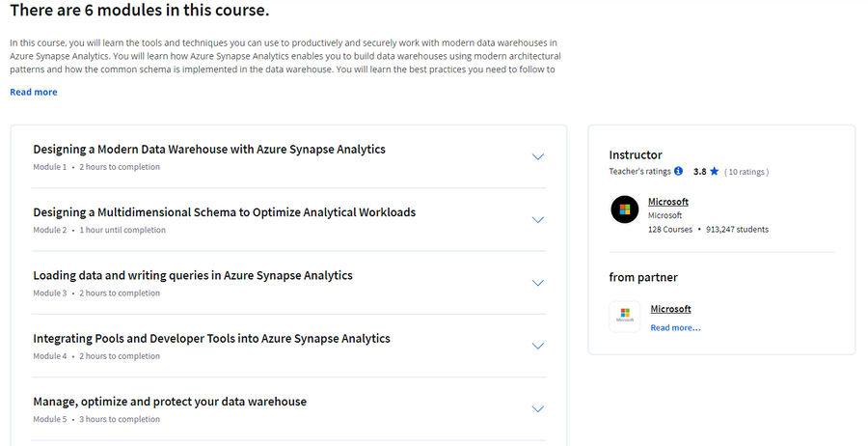Select title Designing a Modern Data Warehouse with Azure Synapse Analytics
Image resolution: width=868 pixels, height=446 pixels.
click(209, 149)
